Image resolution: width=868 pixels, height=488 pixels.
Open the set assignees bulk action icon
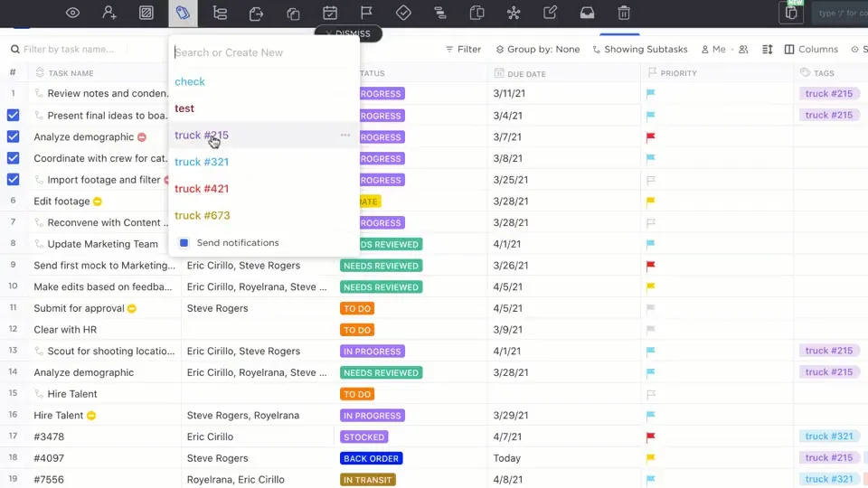click(109, 13)
